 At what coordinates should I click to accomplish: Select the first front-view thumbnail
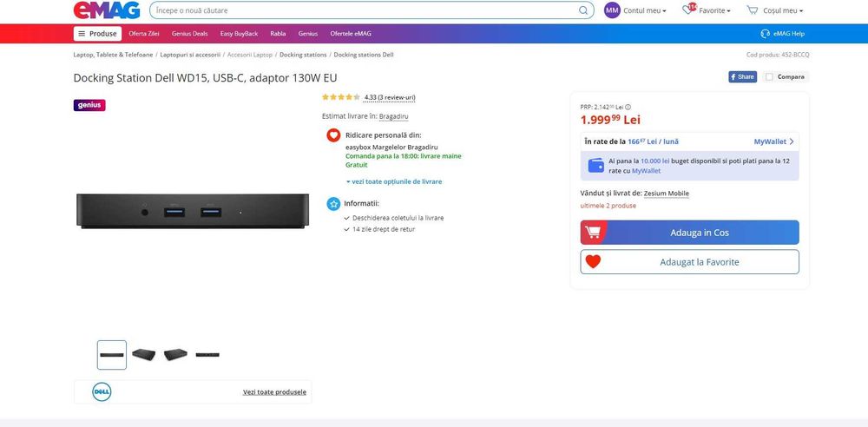pos(112,355)
